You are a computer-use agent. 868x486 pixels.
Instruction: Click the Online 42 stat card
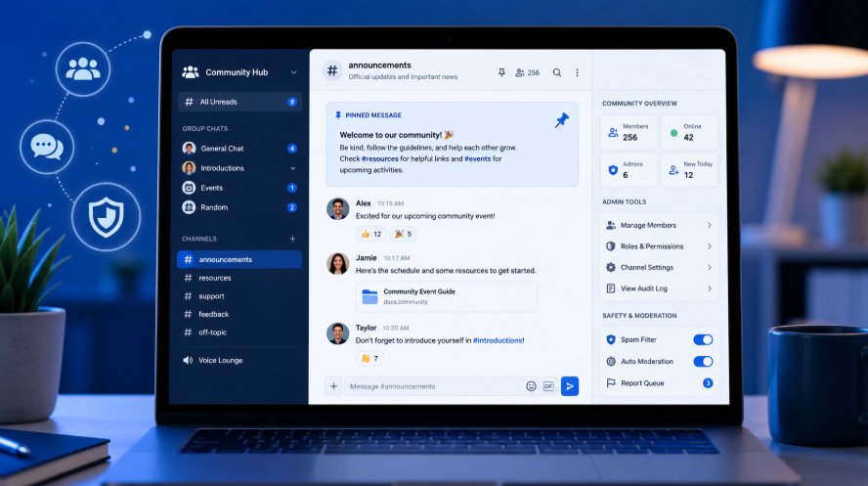point(690,132)
